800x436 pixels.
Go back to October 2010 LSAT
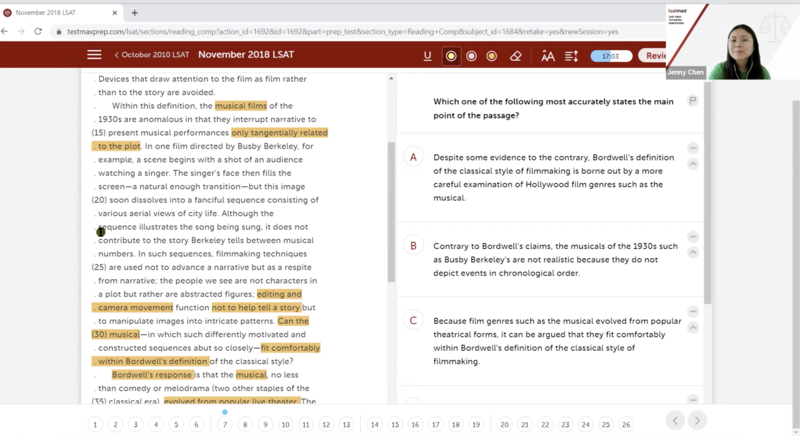[150, 55]
